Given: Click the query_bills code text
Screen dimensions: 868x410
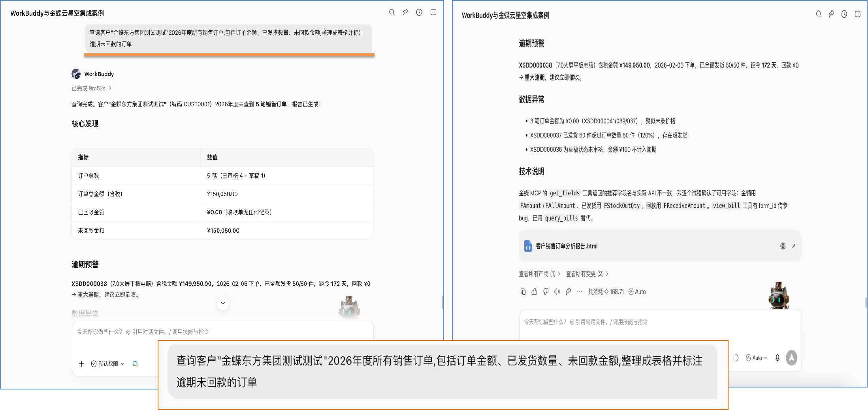Looking at the screenshot, I should coord(561,218).
